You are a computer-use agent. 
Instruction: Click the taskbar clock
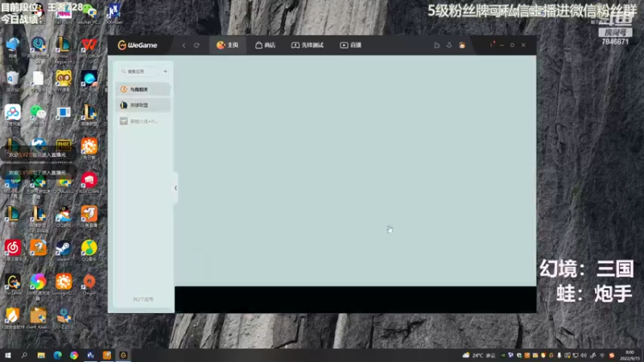[630, 356]
